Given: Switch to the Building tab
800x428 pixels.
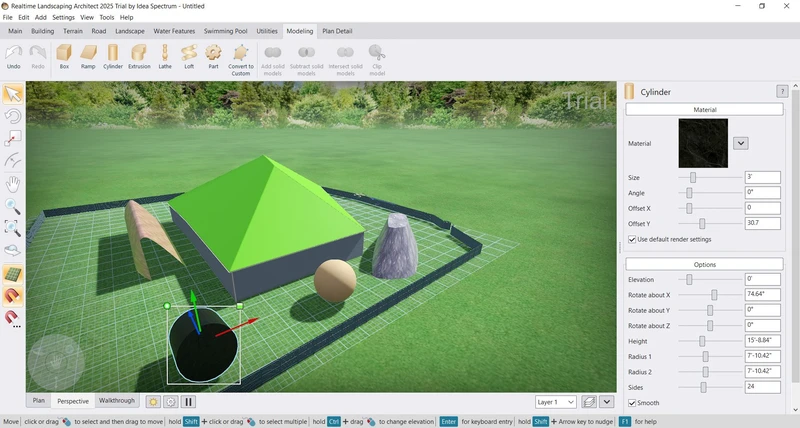Looking at the screenshot, I should [42, 31].
